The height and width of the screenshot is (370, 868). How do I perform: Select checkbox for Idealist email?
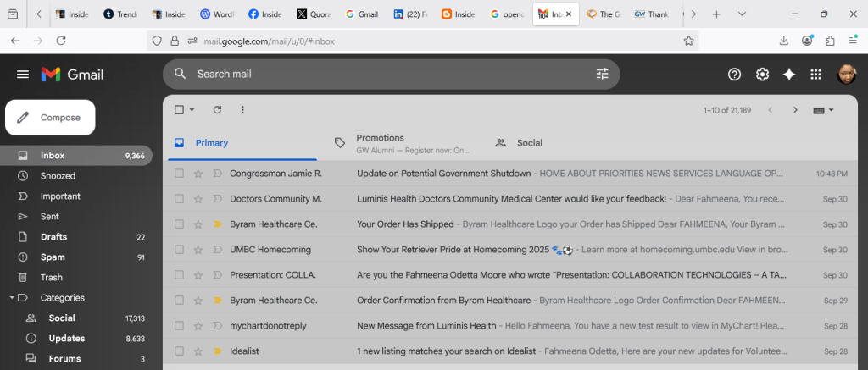pyautogui.click(x=179, y=351)
